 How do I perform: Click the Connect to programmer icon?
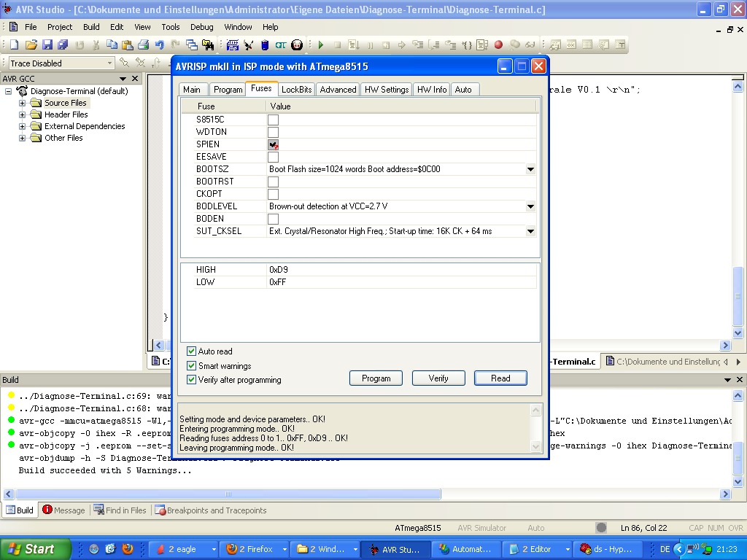(x=249, y=44)
